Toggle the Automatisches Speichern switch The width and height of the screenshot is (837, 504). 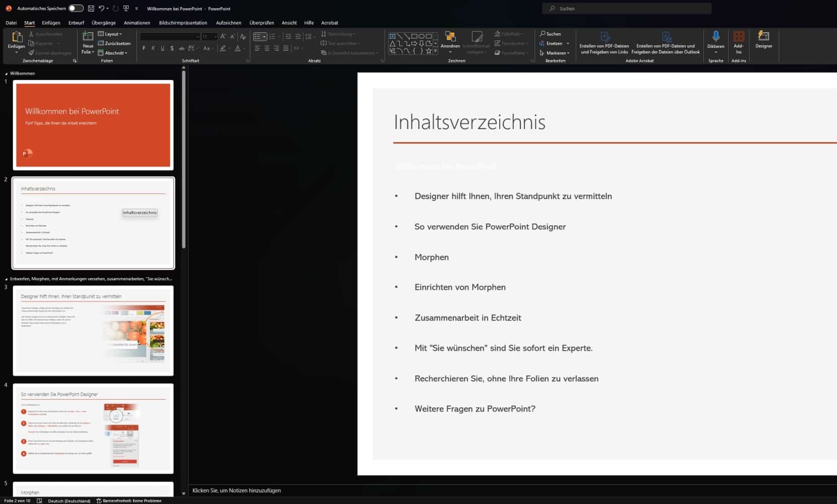[x=76, y=9]
